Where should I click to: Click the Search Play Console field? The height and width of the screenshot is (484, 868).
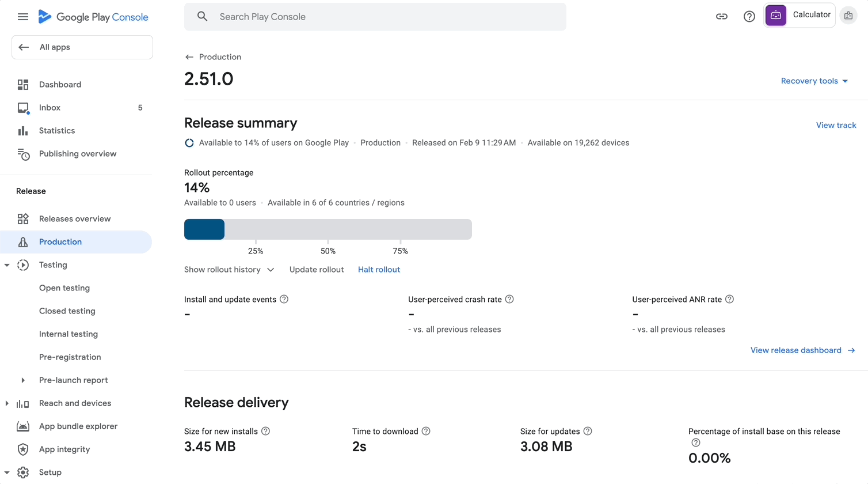(375, 17)
